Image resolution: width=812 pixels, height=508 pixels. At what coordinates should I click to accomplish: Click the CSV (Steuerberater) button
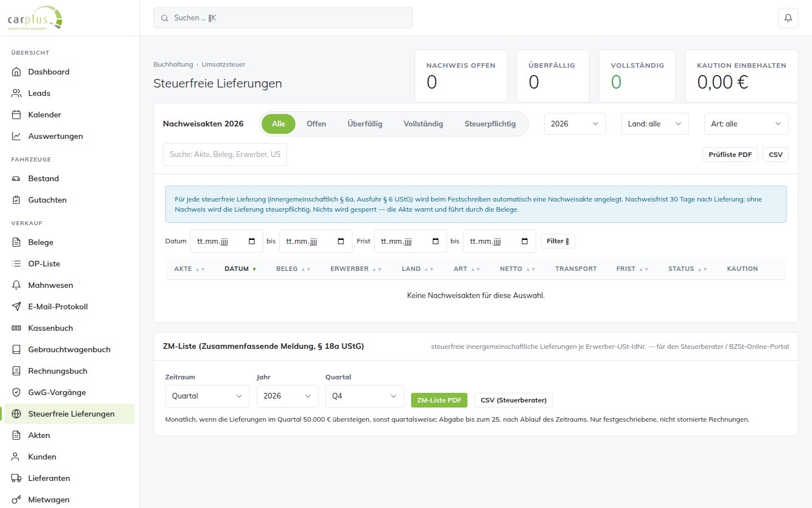[514, 400]
